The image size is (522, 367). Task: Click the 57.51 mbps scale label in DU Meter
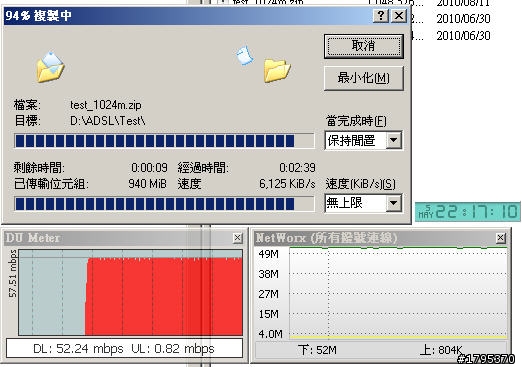click(x=12, y=274)
